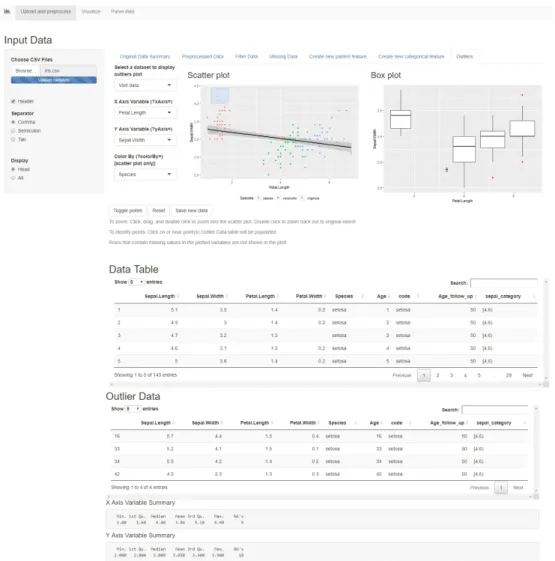Click Save new data button
This screenshot has height=561, width=555.
pos(191,210)
